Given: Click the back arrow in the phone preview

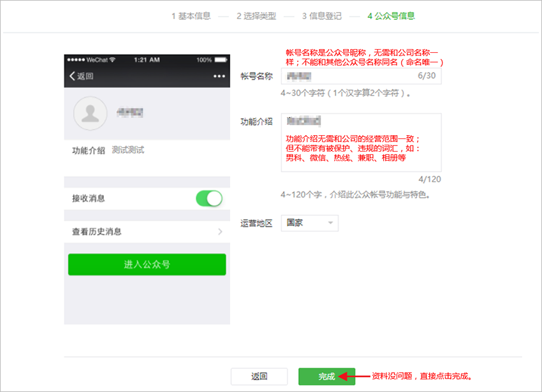Looking at the screenshot, I should pos(72,75).
